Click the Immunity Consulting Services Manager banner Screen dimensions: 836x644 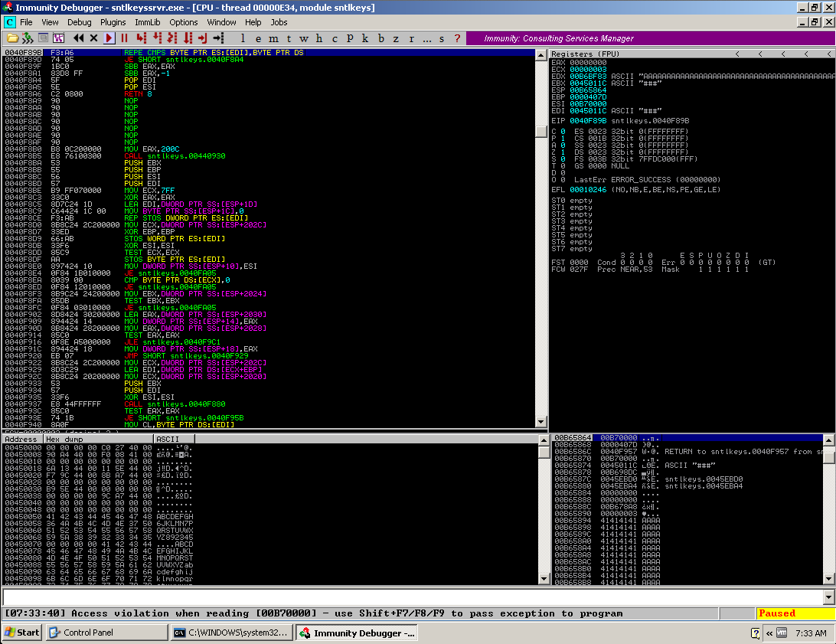click(x=651, y=38)
